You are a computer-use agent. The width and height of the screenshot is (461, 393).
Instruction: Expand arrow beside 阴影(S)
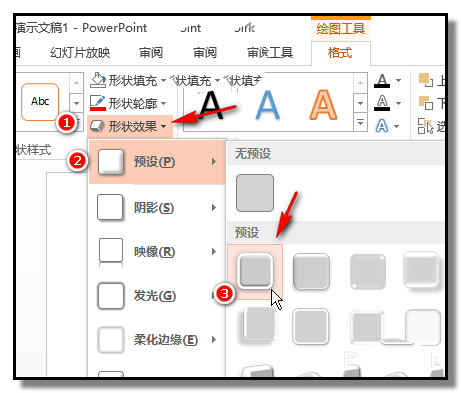(x=214, y=208)
